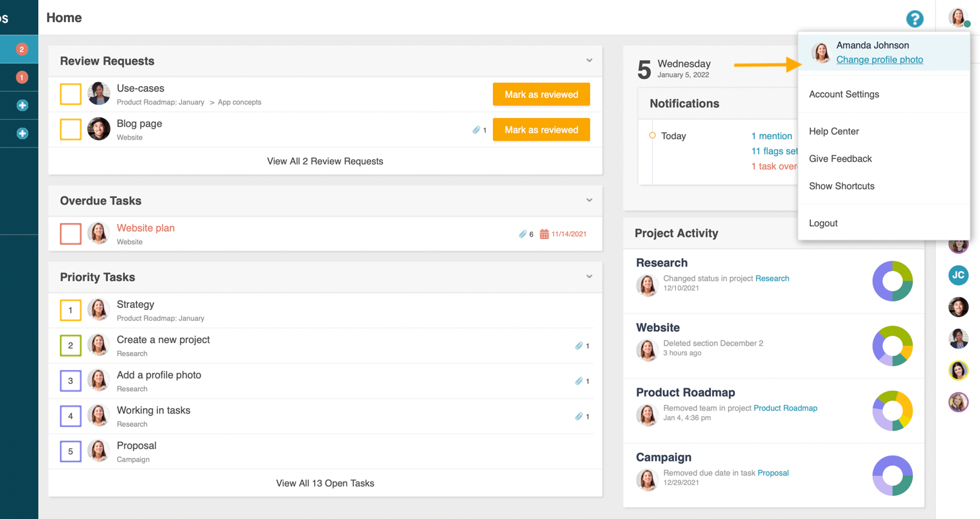This screenshot has width=980, height=519.
Task: Click the calendar due date icon on Website plan
Action: coord(544,234)
